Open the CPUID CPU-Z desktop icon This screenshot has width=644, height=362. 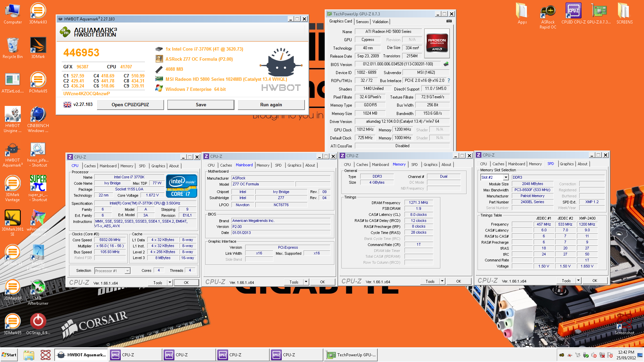point(573,14)
